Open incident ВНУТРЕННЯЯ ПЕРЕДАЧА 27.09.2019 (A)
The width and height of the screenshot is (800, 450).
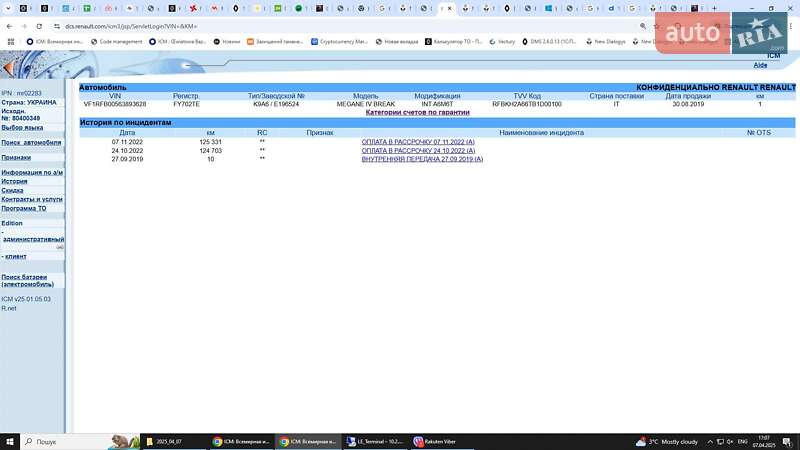pyautogui.click(x=422, y=159)
